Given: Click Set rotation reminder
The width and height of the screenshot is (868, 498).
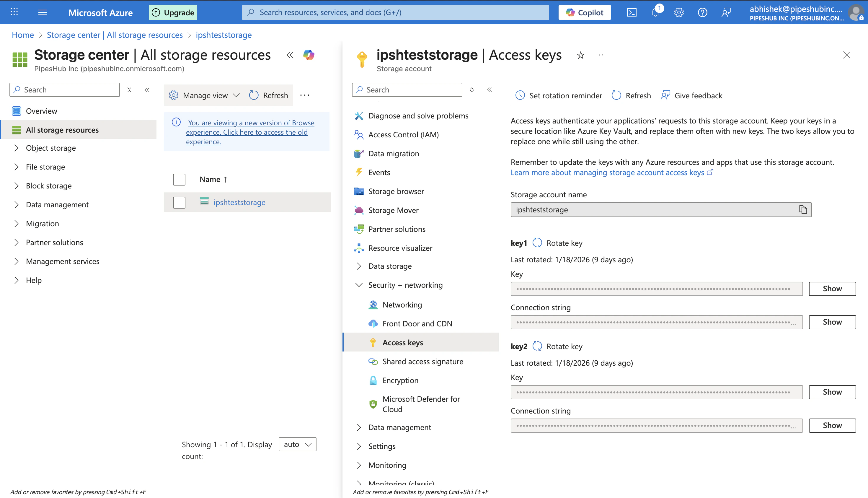Looking at the screenshot, I should click(559, 95).
